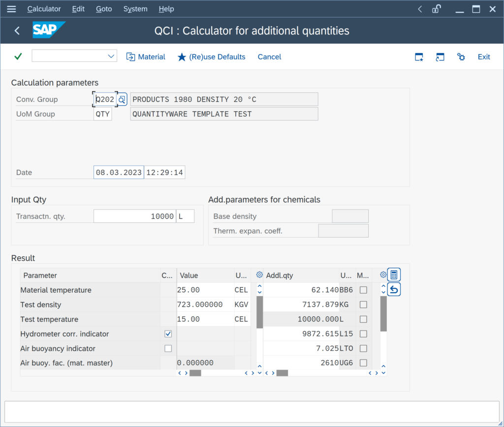Click the Parameter column header
Image resolution: width=504 pixels, height=427 pixels.
coord(91,275)
